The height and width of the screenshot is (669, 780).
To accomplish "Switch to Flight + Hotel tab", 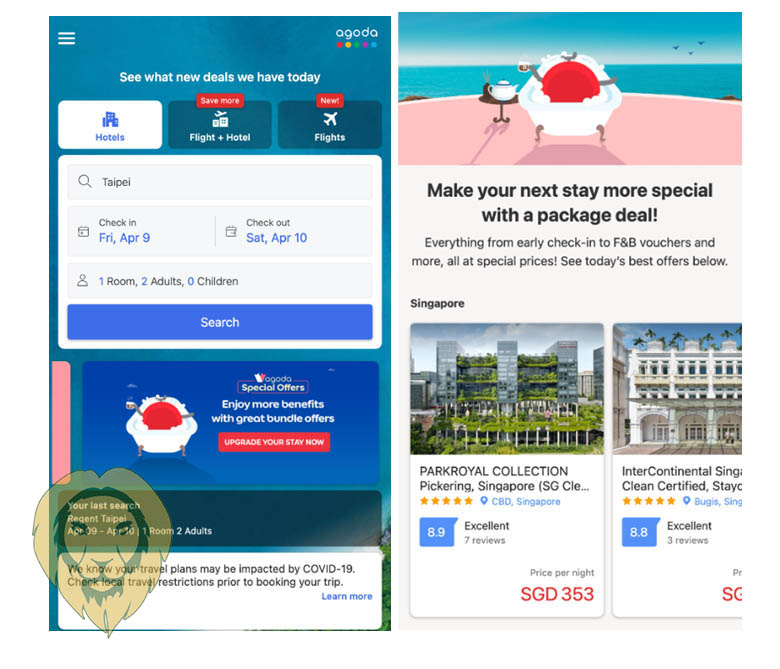I will coord(220,125).
